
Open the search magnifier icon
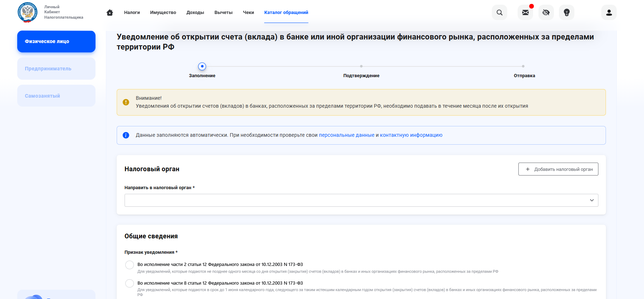tap(499, 13)
